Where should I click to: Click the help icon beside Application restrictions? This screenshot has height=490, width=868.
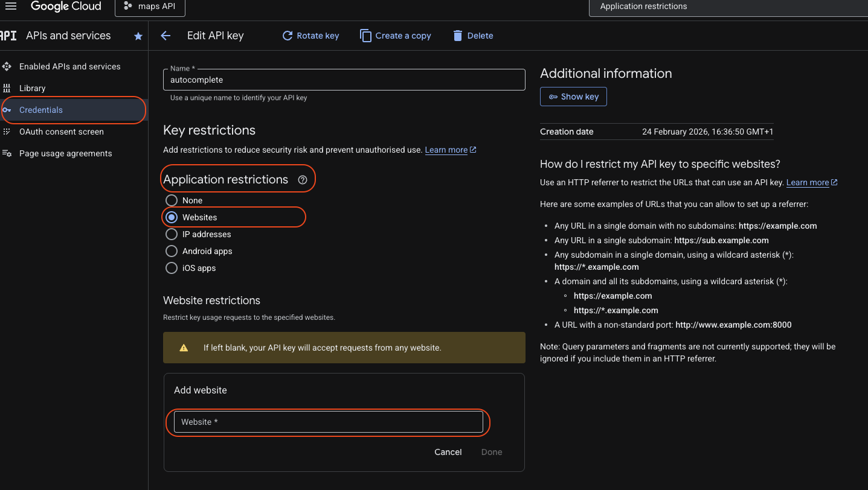pyautogui.click(x=303, y=180)
